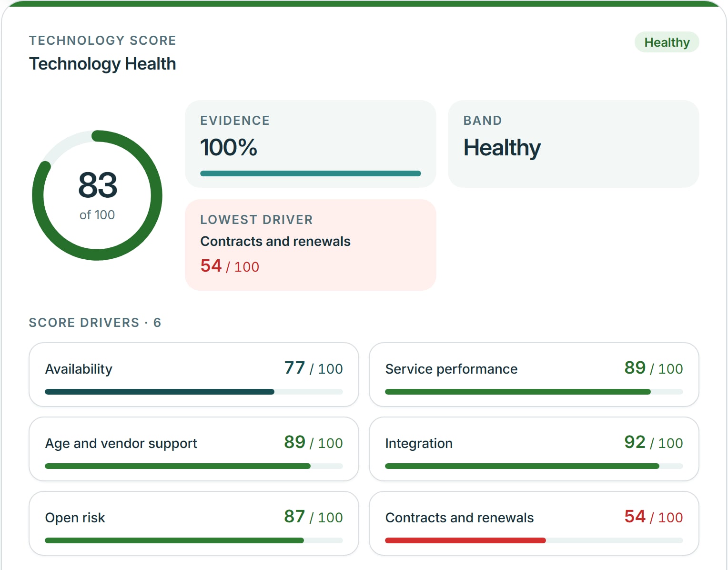The image size is (728, 570).
Task: Click the SCORE DRIVERS · 6 label
Action: [x=95, y=323]
